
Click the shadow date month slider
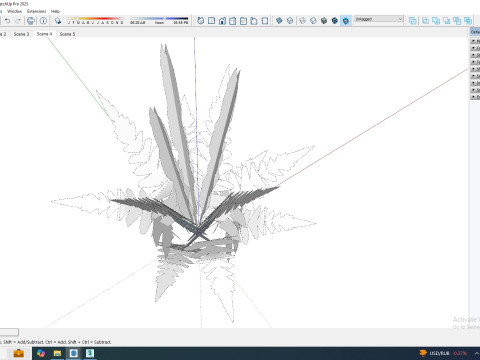(95, 19)
